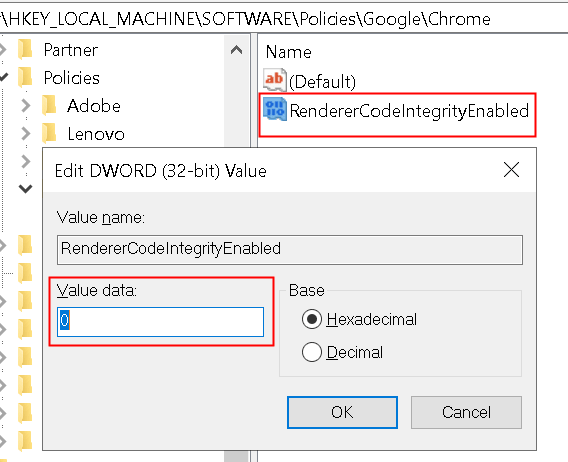Select the RendererCodeIntegrityEnabled DWORD value icon

[x=275, y=109]
